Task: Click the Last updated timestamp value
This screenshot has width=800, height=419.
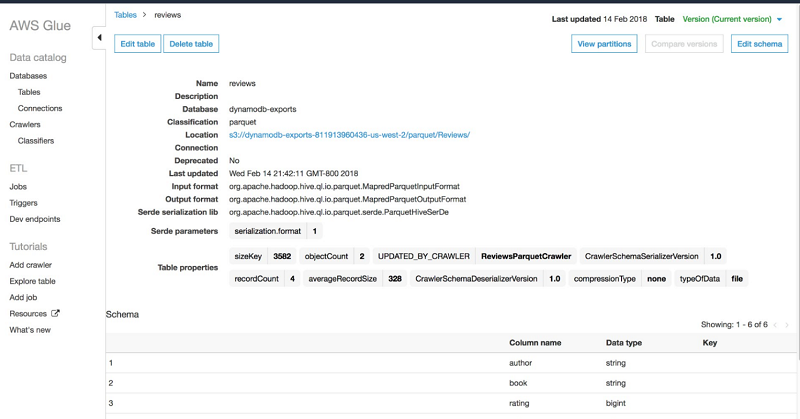Action: pyautogui.click(x=293, y=174)
